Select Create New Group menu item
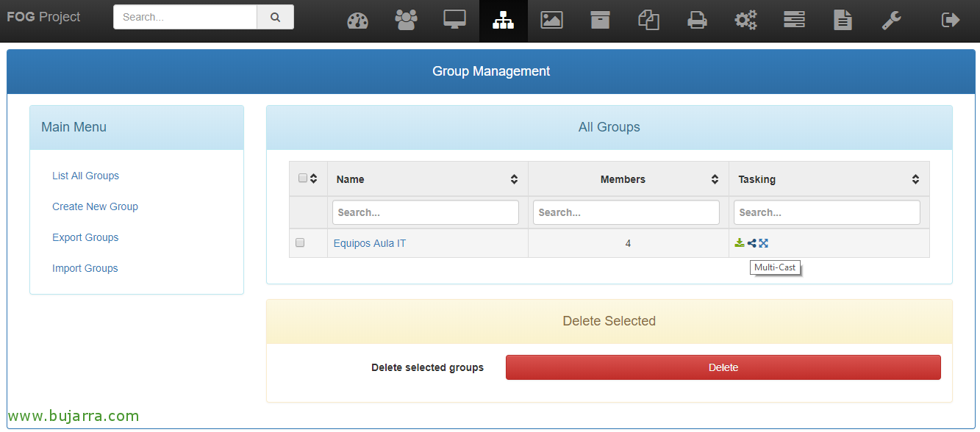This screenshot has width=980, height=432. click(x=95, y=206)
